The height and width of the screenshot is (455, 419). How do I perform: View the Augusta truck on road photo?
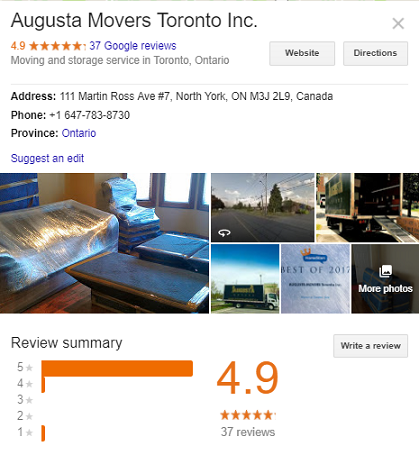click(x=245, y=279)
